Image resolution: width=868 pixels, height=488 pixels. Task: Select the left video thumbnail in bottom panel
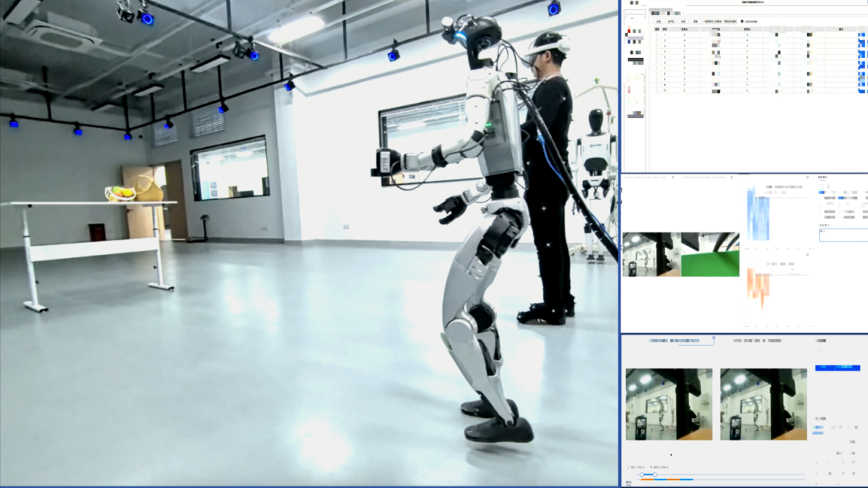coord(669,404)
